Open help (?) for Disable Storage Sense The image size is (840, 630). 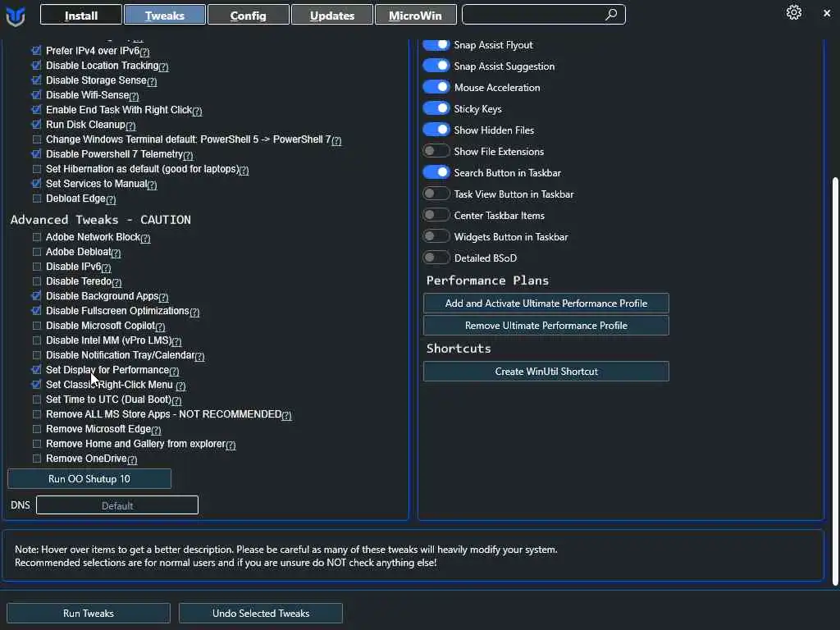[x=152, y=81]
